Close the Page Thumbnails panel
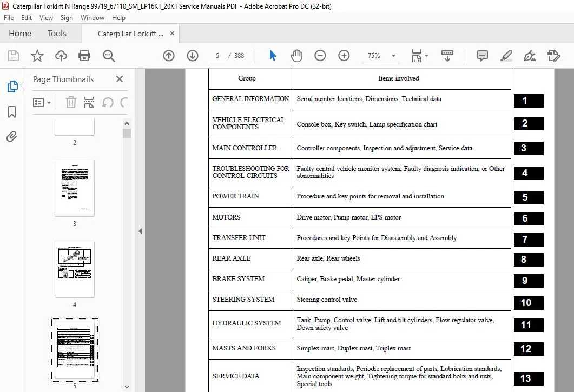The height and width of the screenshot is (392, 574). 120,79
